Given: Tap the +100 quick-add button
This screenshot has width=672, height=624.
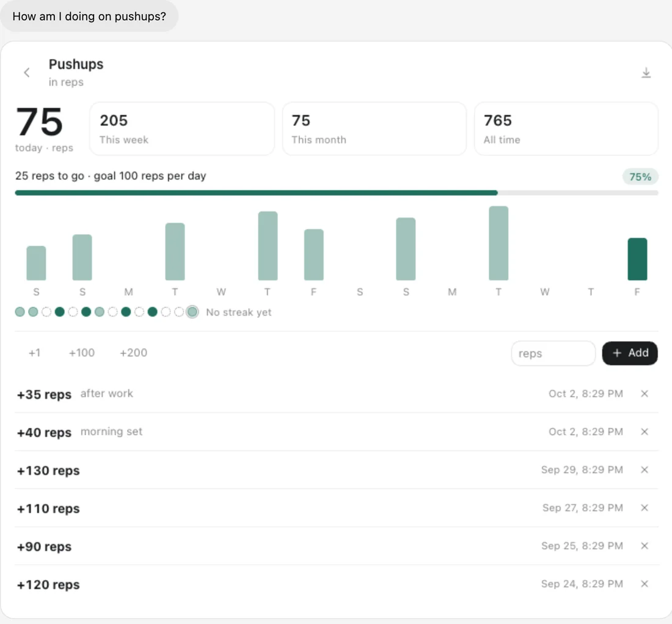Looking at the screenshot, I should 82,353.
